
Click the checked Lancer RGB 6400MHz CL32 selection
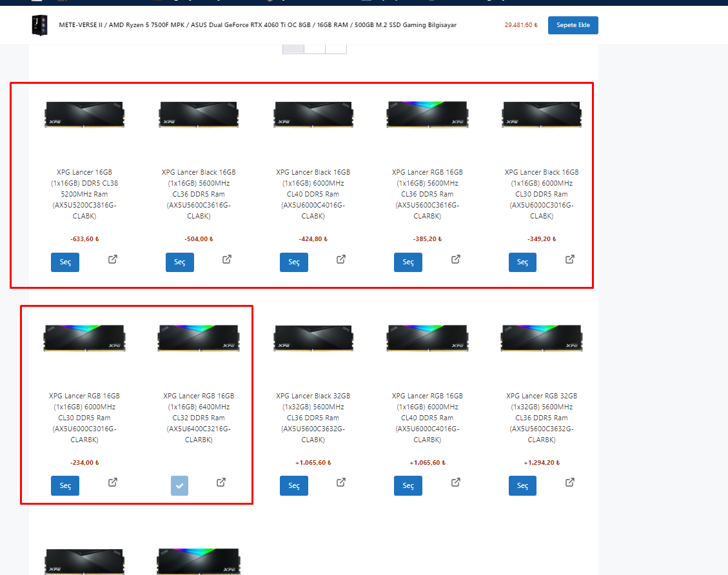point(180,486)
